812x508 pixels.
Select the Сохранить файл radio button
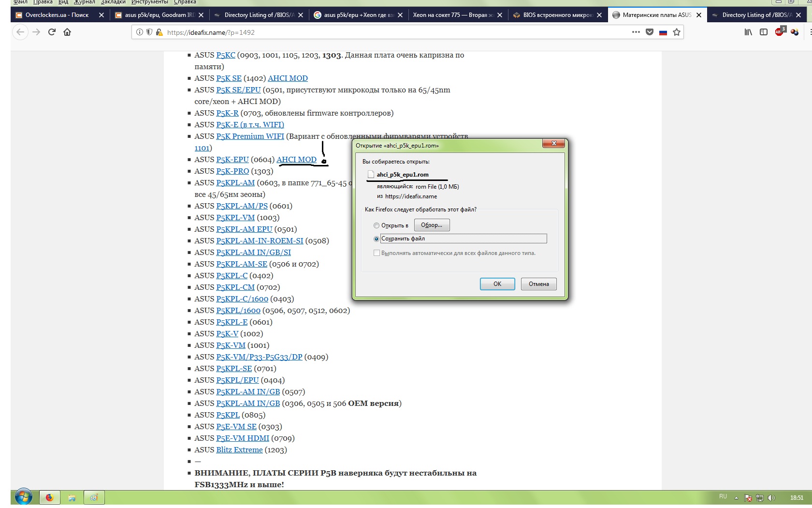(377, 239)
